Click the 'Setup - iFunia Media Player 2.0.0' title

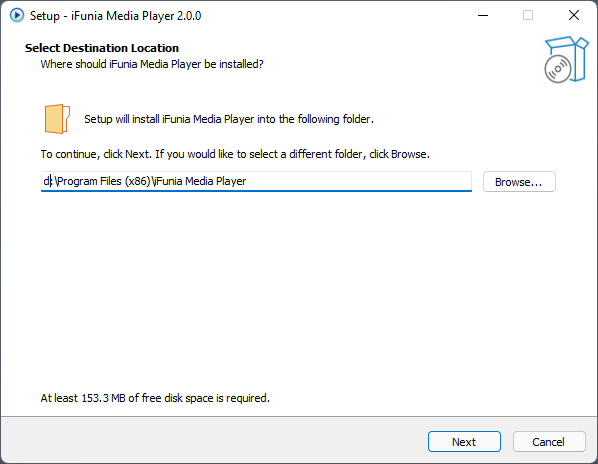[x=116, y=16]
